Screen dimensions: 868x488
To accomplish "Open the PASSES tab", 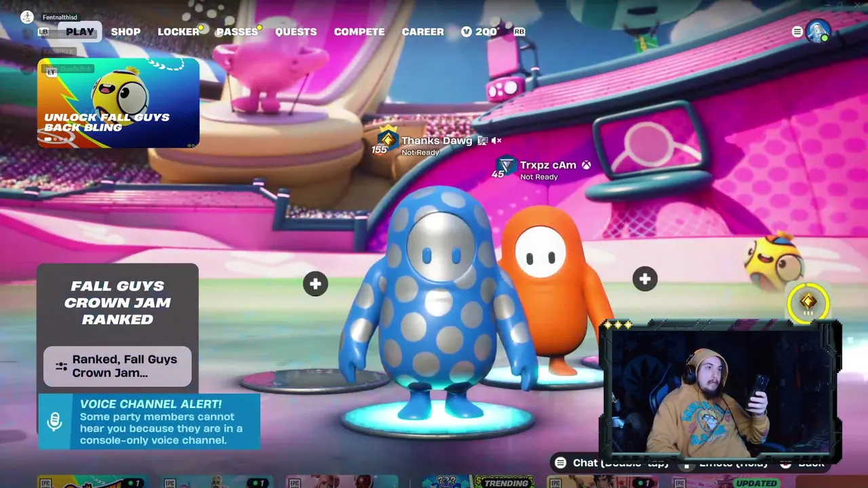I will tap(237, 32).
